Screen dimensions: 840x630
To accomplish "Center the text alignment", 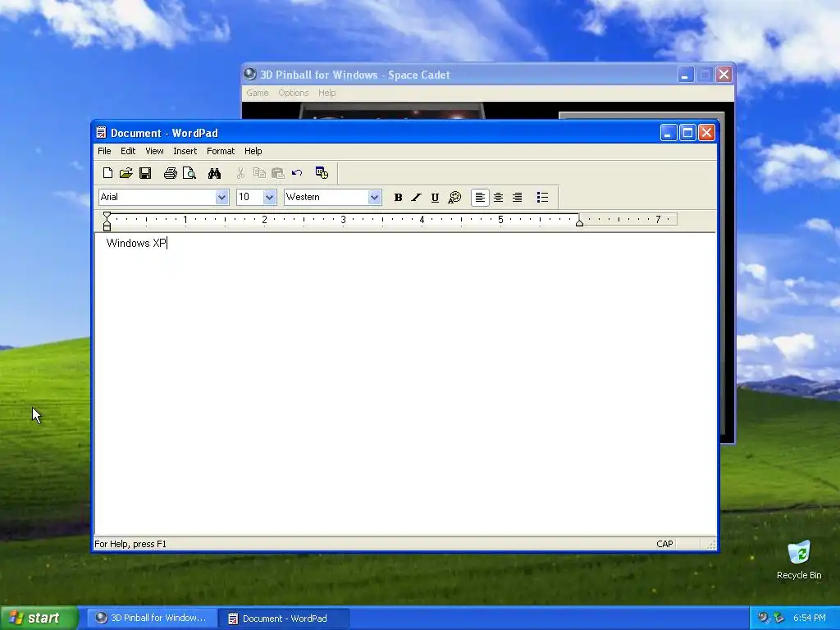I will [498, 198].
